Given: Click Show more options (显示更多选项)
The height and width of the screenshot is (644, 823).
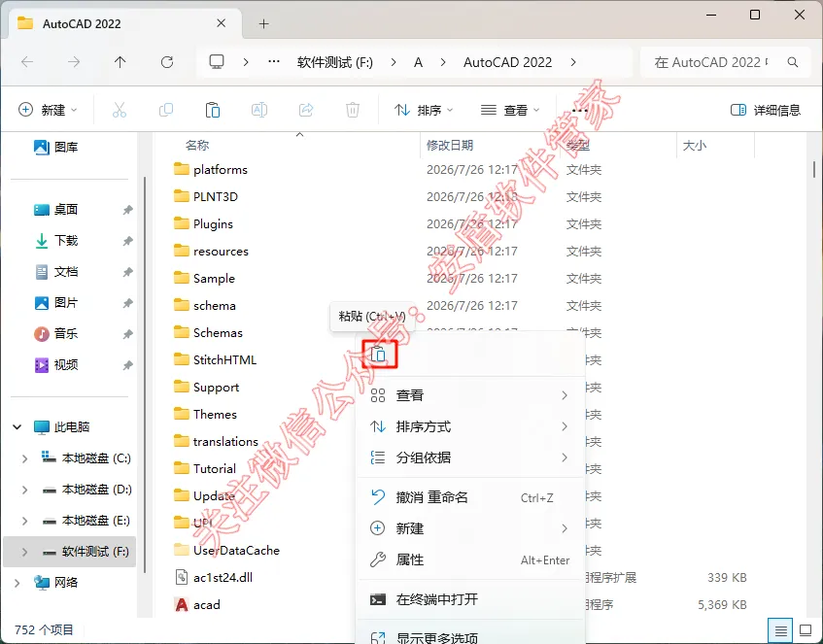Looking at the screenshot, I should pyautogui.click(x=470, y=636).
